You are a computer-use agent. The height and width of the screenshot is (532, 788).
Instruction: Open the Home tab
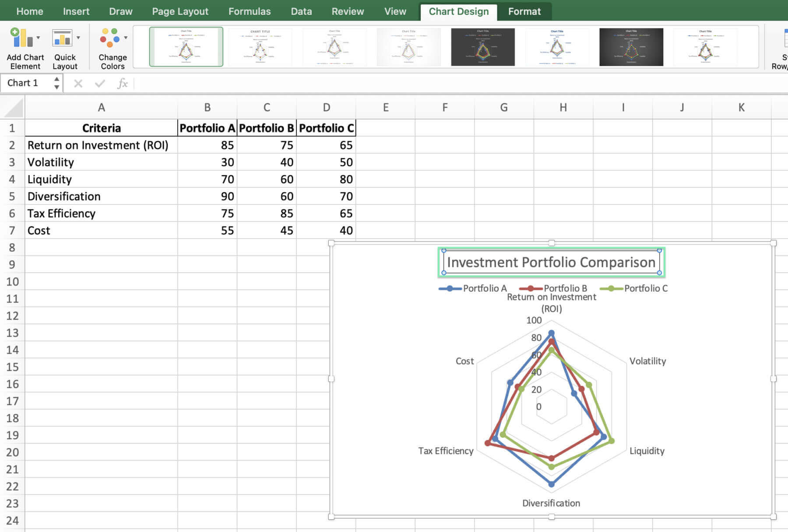click(30, 11)
